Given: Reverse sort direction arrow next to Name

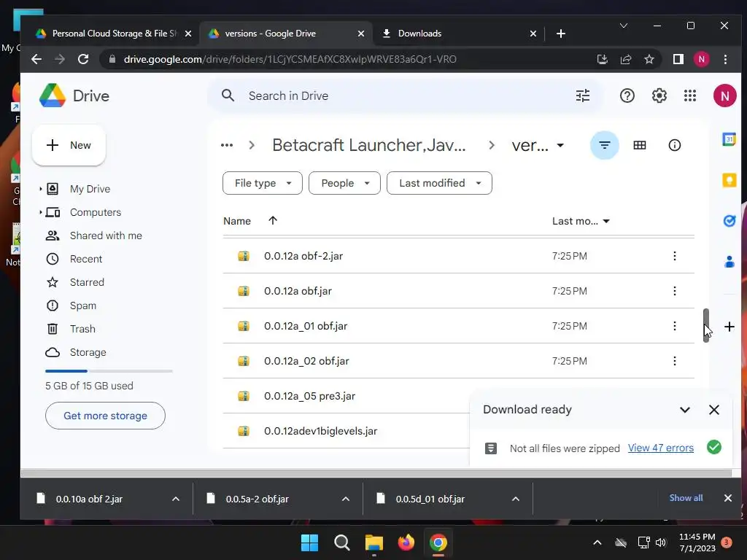Looking at the screenshot, I should (273, 220).
